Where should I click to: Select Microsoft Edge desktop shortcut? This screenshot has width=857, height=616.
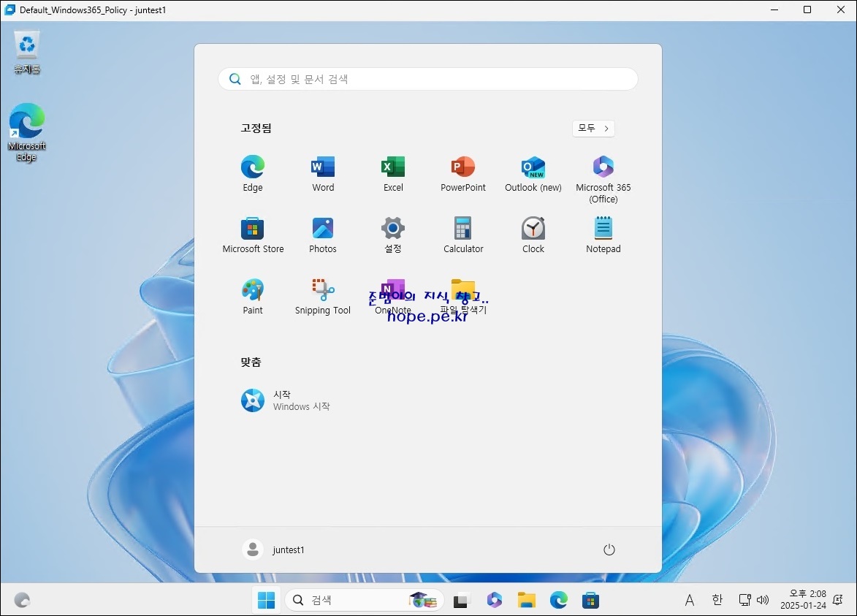pyautogui.click(x=26, y=133)
